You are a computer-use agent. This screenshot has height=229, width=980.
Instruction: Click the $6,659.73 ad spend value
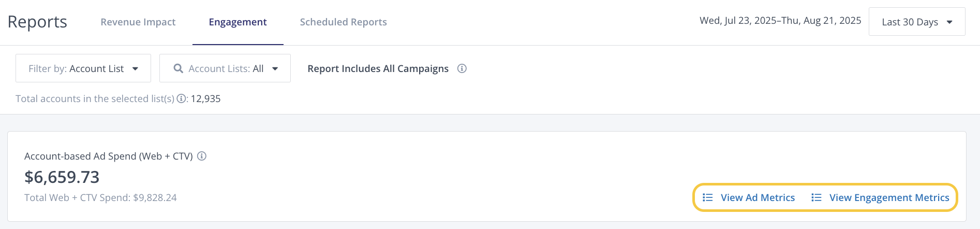[62, 177]
